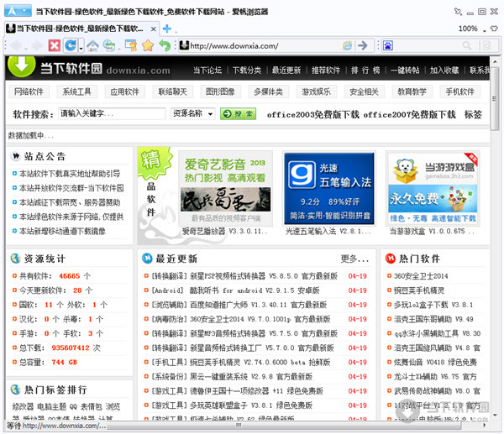504x434 pixels.
Task: Open 黑云一键重装系统 V2.9.8 entry
Action: [x=232, y=377]
